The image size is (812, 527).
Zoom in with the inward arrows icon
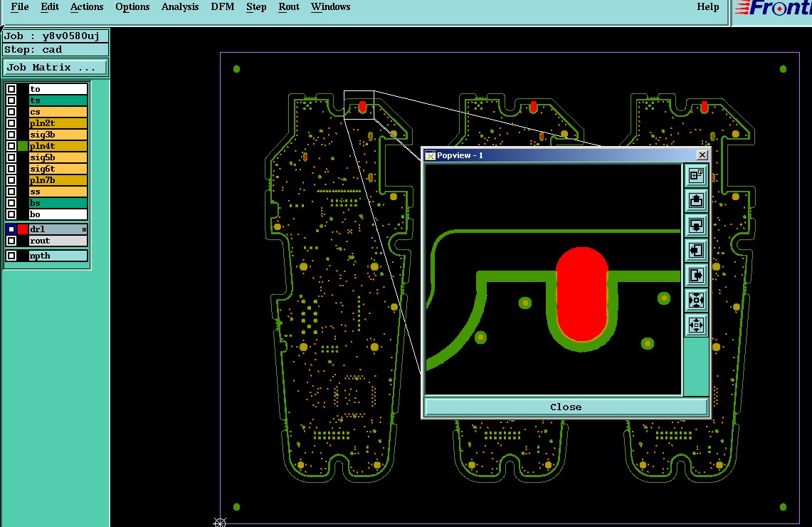point(696,300)
